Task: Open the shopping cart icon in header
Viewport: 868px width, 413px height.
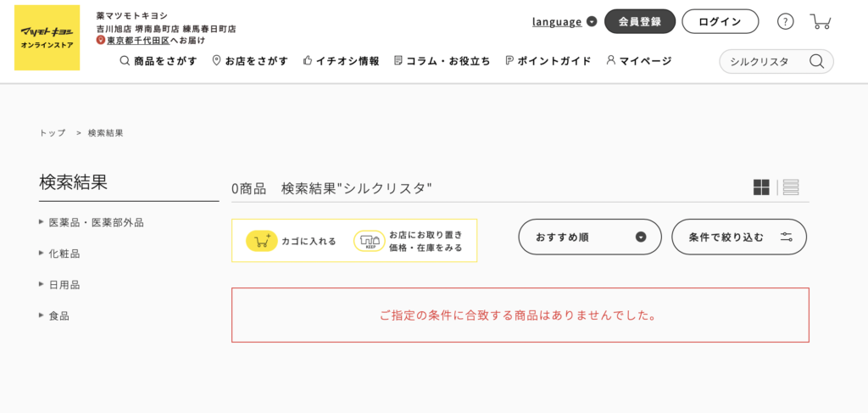Action: click(821, 21)
